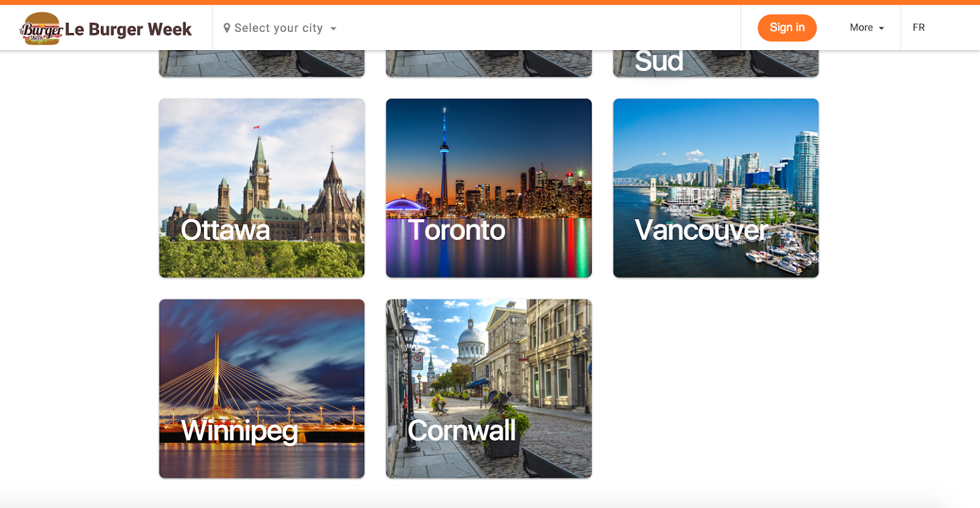This screenshot has width=980, height=508.
Task: Click the Ottawa label text
Action: click(x=225, y=230)
